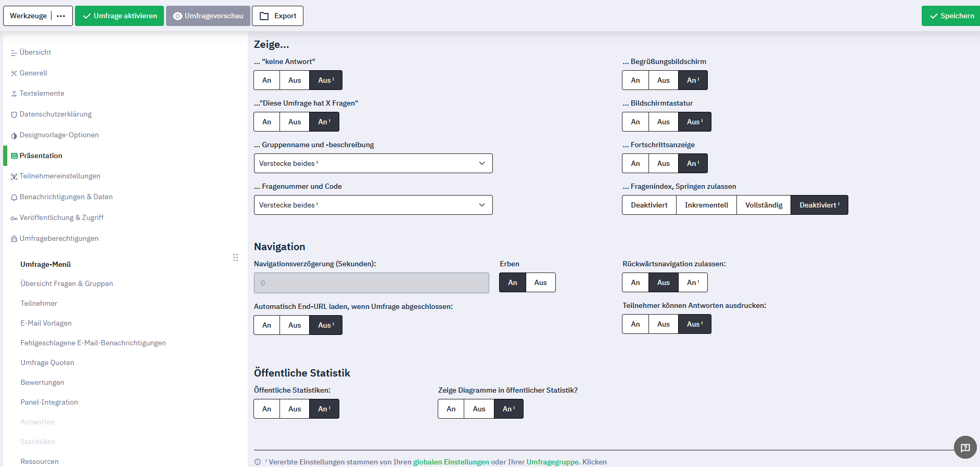Click the Umfrageberechtigungen lock icon
The image size is (980, 467).
[14, 239]
